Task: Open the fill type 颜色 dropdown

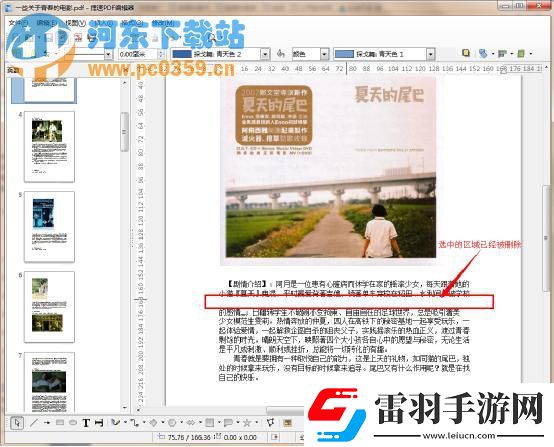Action: click(324, 54)
